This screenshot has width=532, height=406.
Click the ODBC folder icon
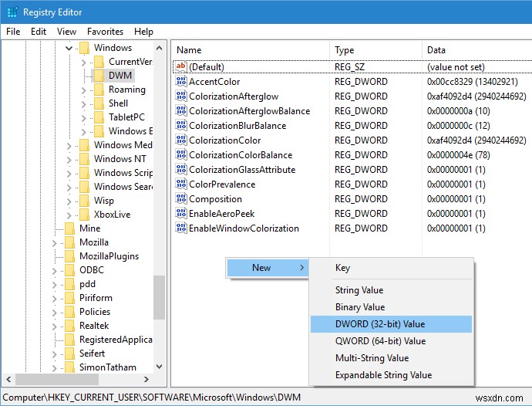(69, 270)
